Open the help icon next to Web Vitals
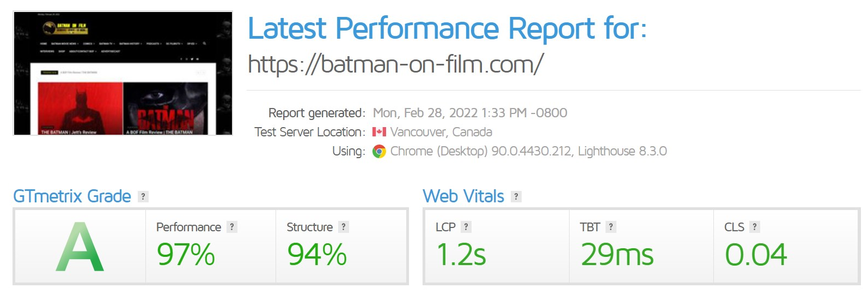868x294 pixels. click(516, 196)
